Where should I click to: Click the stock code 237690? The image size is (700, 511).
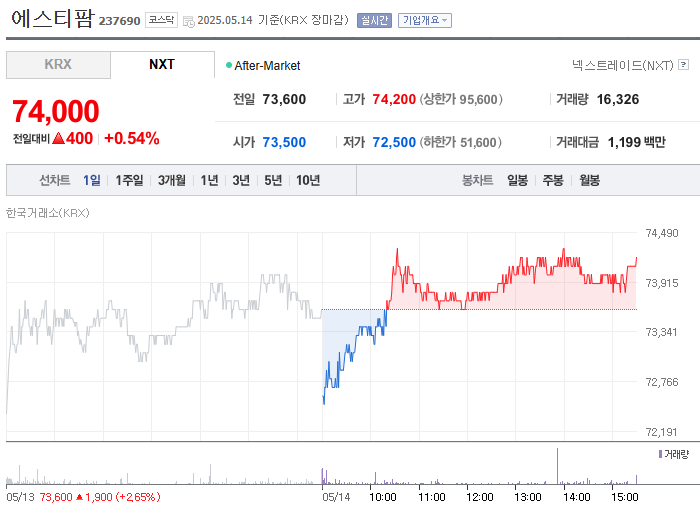click(x=119, y=21)
